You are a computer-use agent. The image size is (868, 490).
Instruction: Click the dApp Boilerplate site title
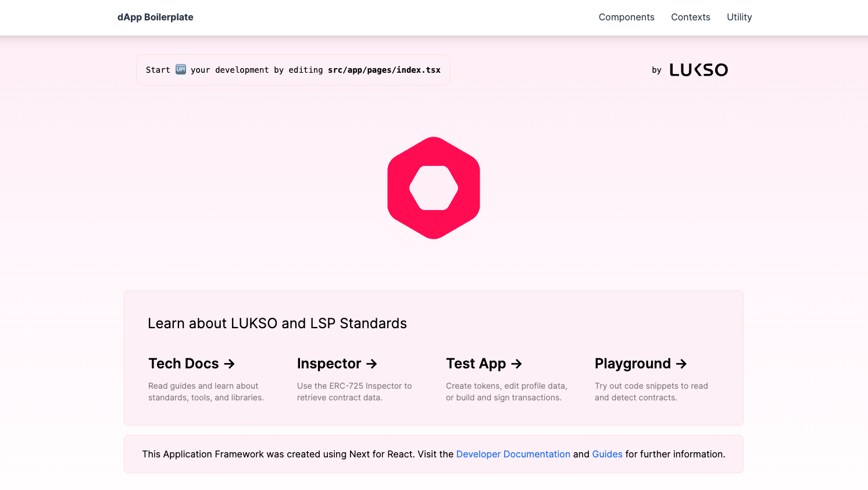(155, 17)
